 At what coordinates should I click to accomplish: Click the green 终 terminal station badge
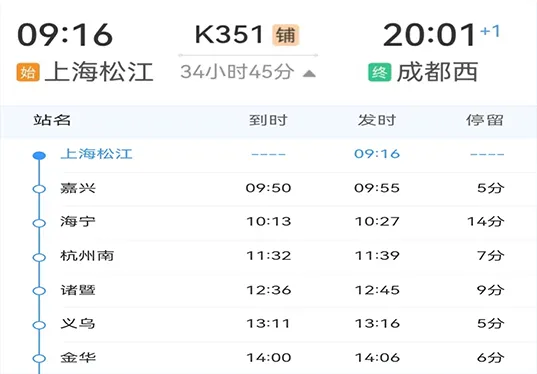(380, 73)
